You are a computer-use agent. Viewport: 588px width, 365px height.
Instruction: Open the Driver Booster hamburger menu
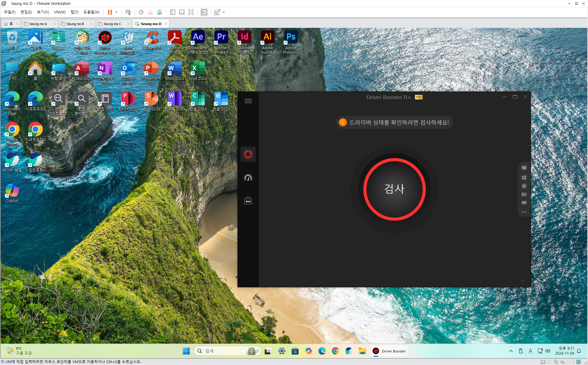coord(248,101)
